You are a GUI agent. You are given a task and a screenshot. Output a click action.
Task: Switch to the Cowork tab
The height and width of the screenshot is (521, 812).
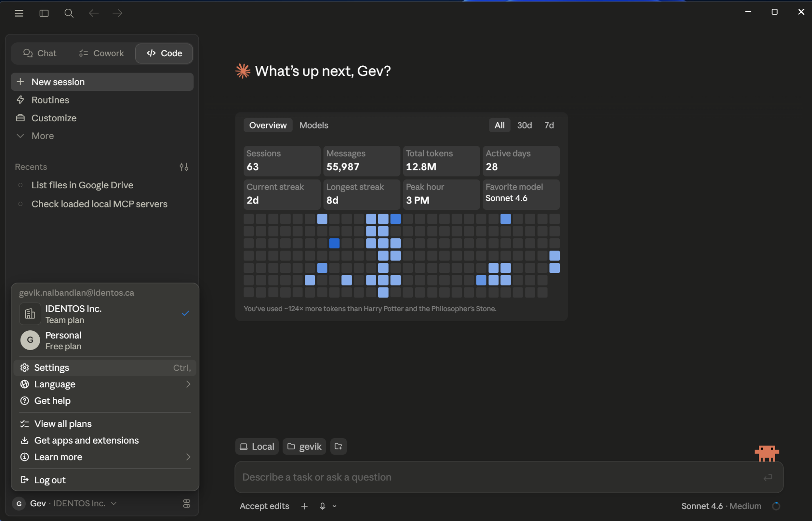(101, 53)
